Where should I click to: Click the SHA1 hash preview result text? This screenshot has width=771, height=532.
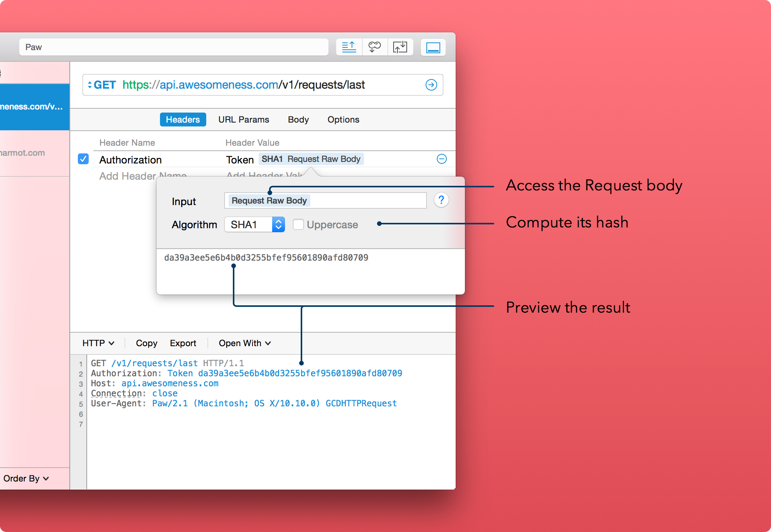[266, 258]
